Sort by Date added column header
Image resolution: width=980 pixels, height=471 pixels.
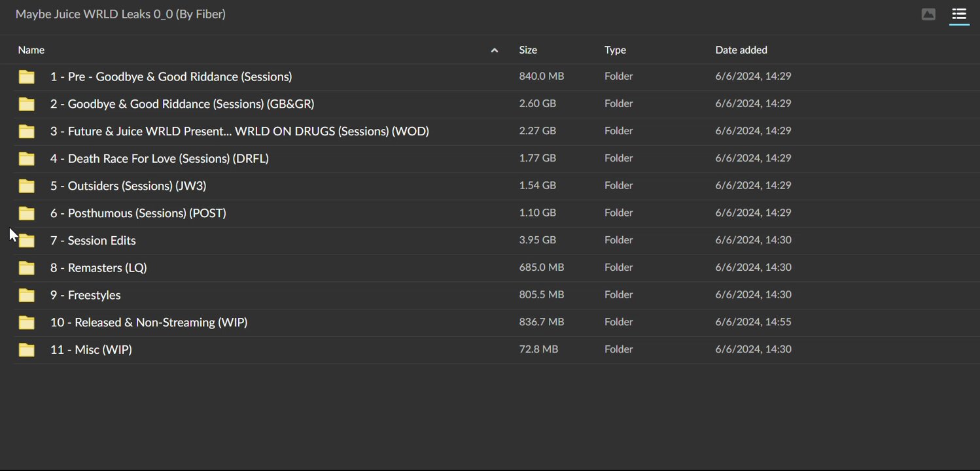pos(741,50)
